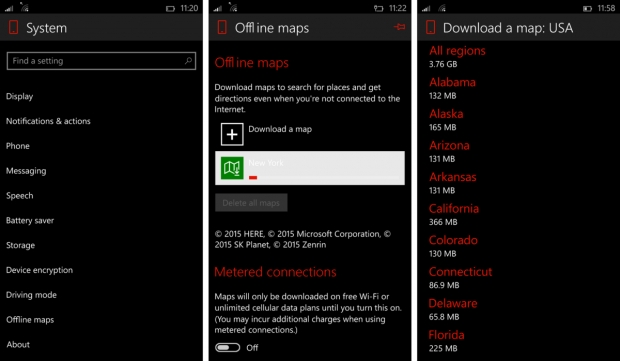Toggle the Metered connections switch
This screenshot has width=620, height=361.
pyautogui.click(x=227, y=348)
